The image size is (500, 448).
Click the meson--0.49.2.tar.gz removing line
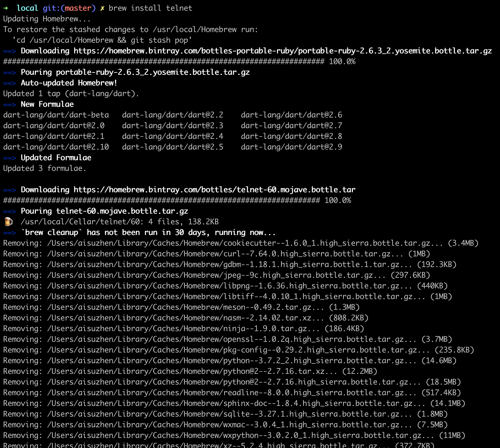pyautogui.click(x=181, y=307)
